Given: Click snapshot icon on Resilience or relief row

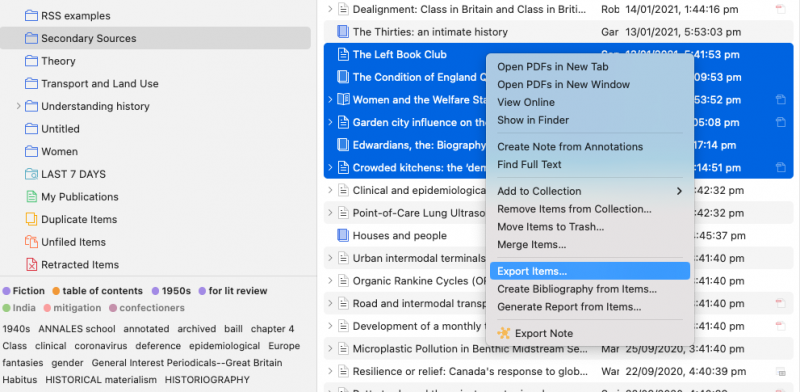Looking at the screenshot, I should (x=780, y=371).
